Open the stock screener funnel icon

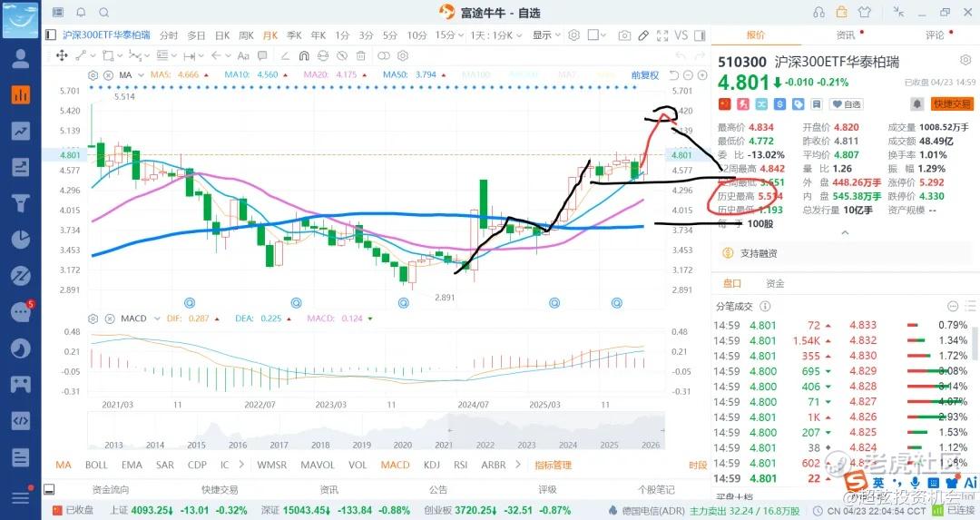pos(21,203)
